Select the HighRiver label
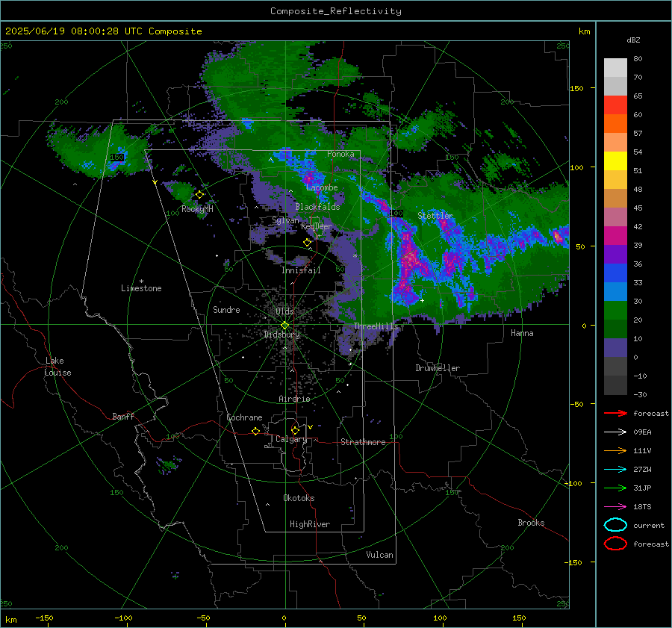672x628 pixels. coord(310,524)
